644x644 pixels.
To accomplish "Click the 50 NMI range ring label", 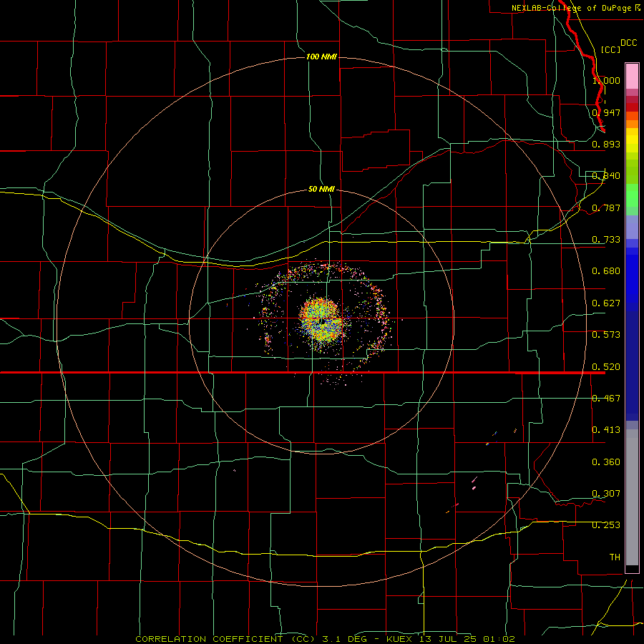I will pyautogui.click(x=321, y=189).
